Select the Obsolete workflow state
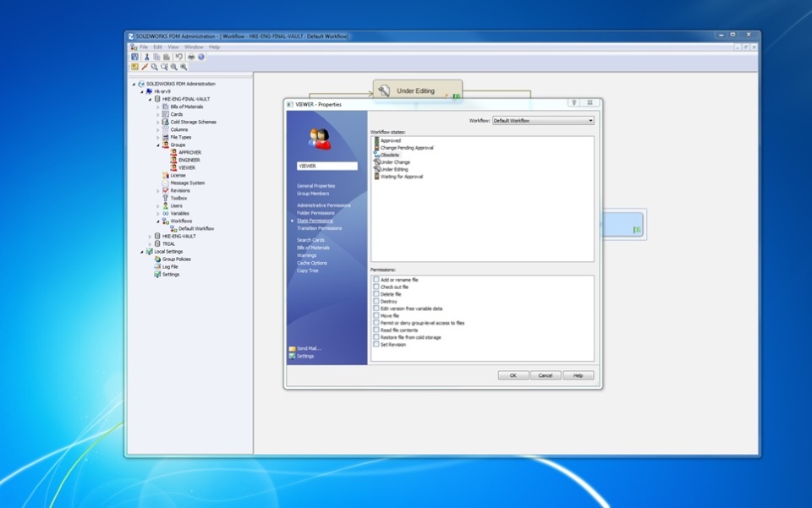 [389, 156]
